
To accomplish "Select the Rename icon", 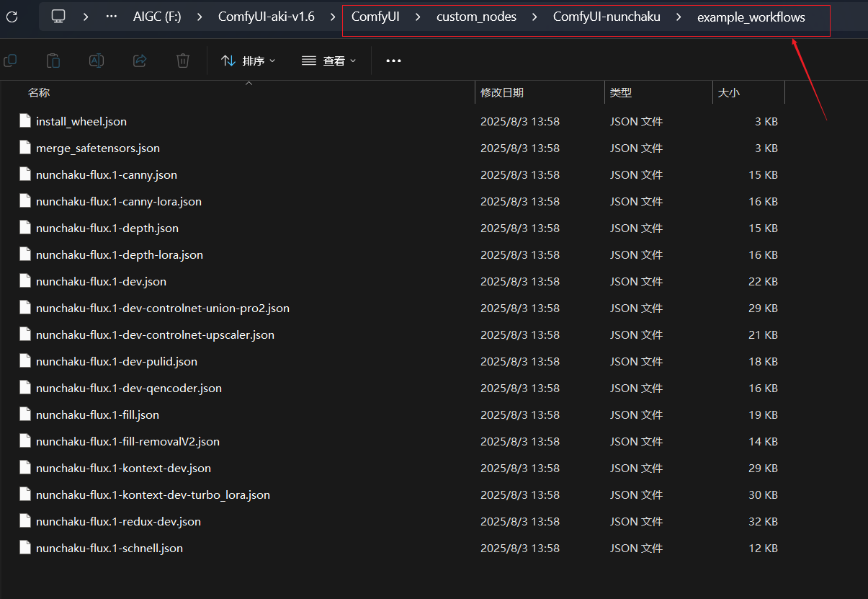I will (x=97, y=61).
